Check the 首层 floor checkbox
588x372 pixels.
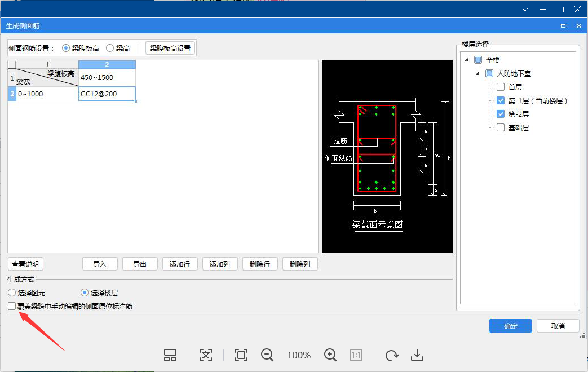tap(501, 87)
